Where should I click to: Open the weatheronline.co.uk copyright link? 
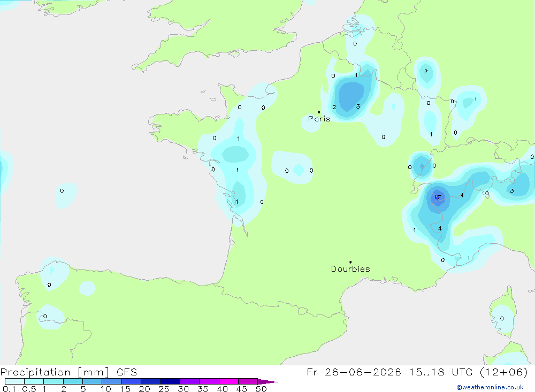tap(490, 387)
